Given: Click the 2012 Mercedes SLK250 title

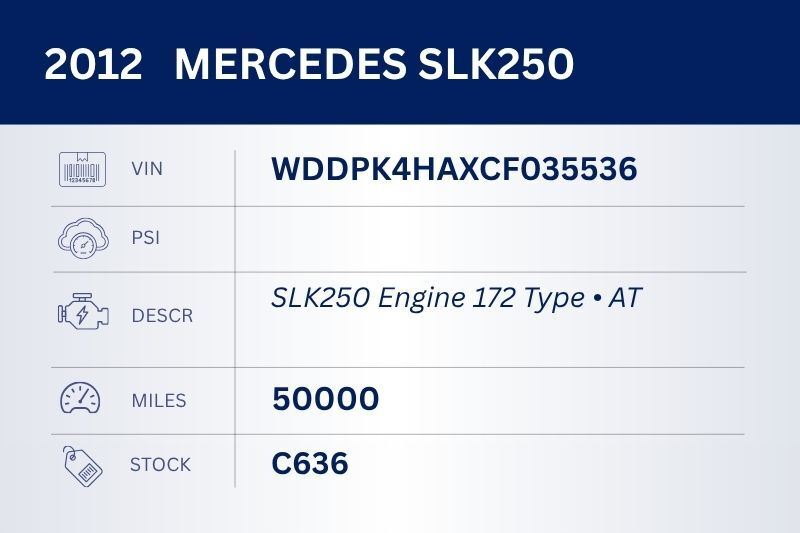Looking at the screenshot, I should click(x=309, y=65).
